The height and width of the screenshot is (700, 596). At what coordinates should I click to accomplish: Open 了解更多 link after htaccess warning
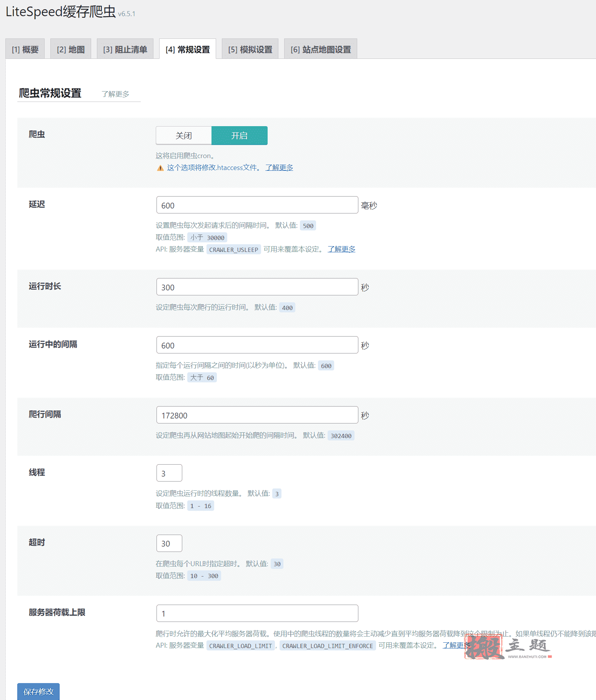coord(279,168)
